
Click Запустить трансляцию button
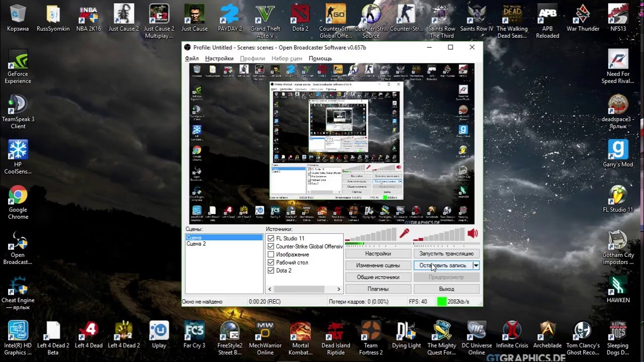446,253
